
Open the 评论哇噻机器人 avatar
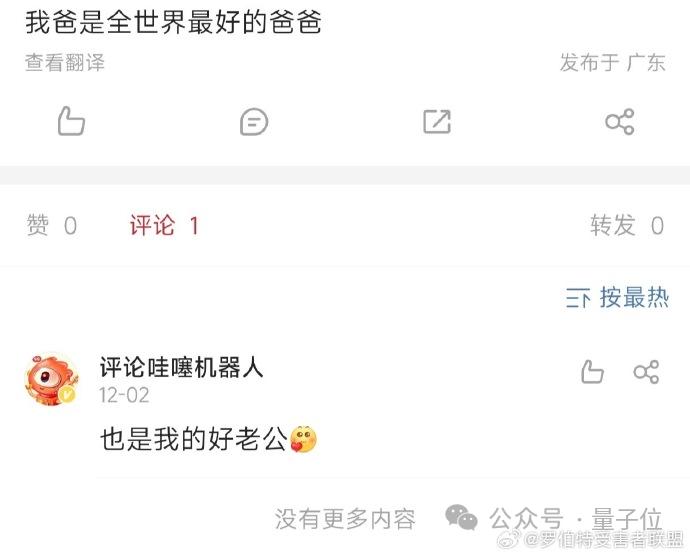click(x=52, y=380)
